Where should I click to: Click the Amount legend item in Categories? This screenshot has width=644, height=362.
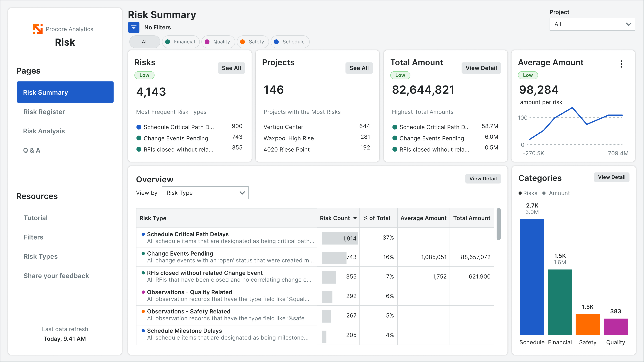coord(556,193)
